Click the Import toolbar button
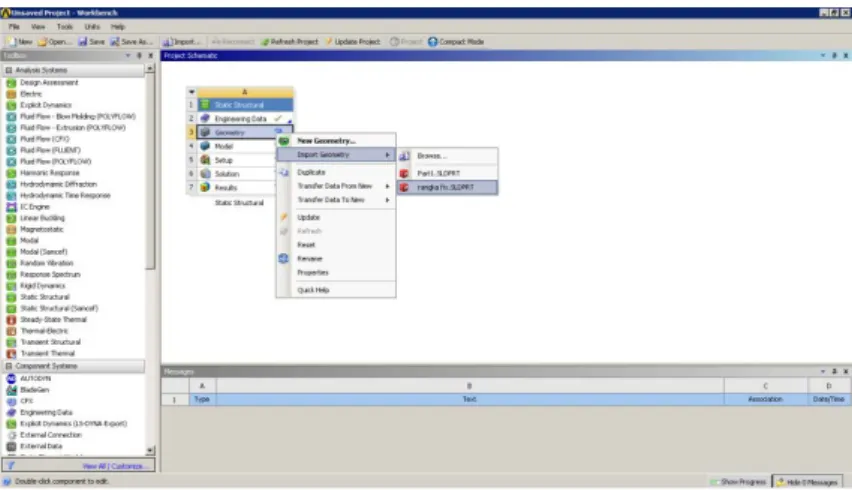Screen dimensions: 852x490 (182, 42)
